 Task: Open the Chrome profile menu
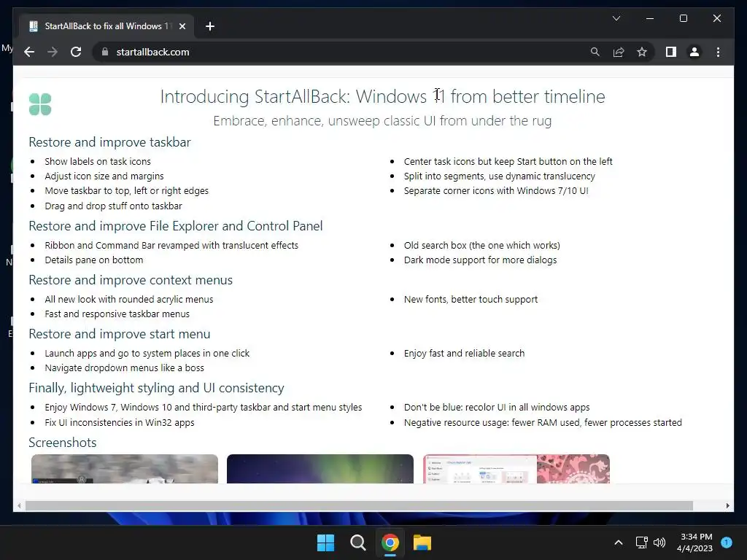(x=694, y=52)
